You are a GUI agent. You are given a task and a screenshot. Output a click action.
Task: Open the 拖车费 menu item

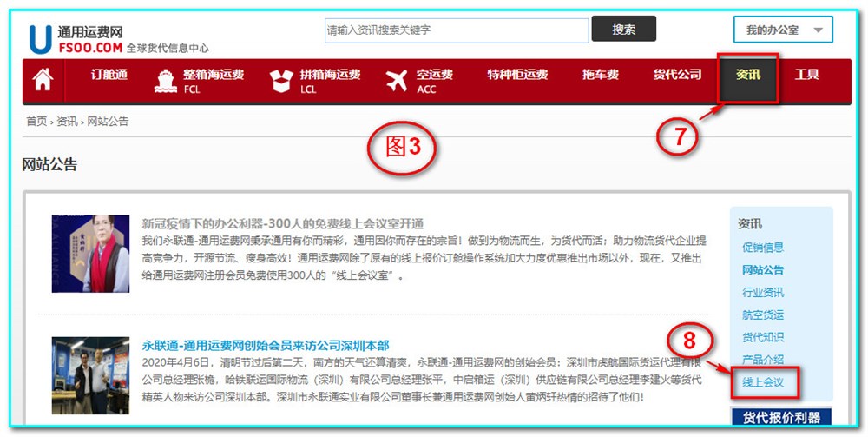(x=600, y=75)
